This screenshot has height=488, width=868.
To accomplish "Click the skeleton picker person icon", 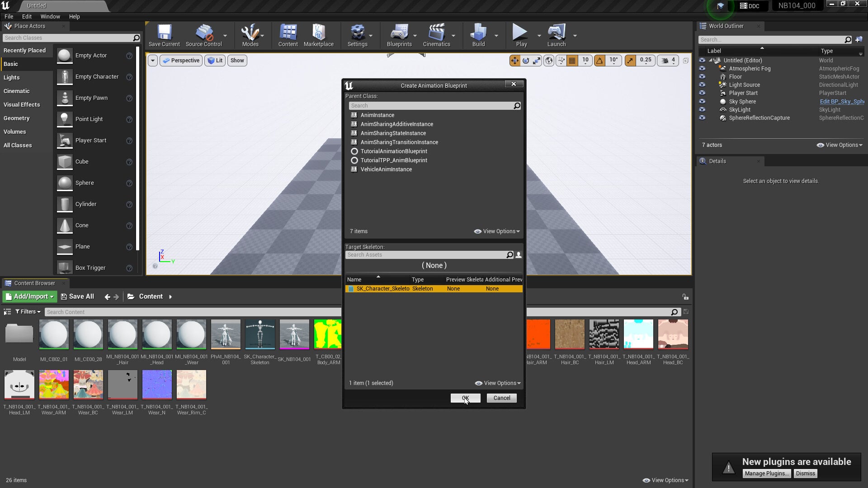I will pyautogui.click(x=519, y=255).
